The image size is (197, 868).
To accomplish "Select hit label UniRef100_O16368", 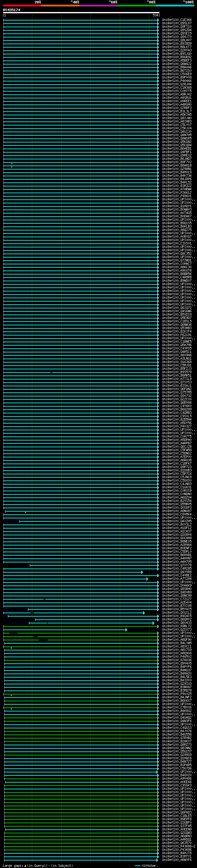I will (x=177, y=362).
